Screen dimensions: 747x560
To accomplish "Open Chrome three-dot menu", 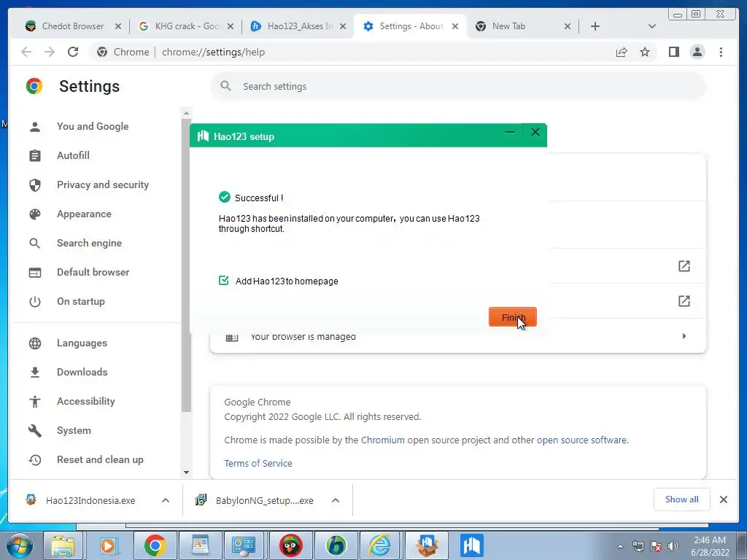I will pos(721,52).
